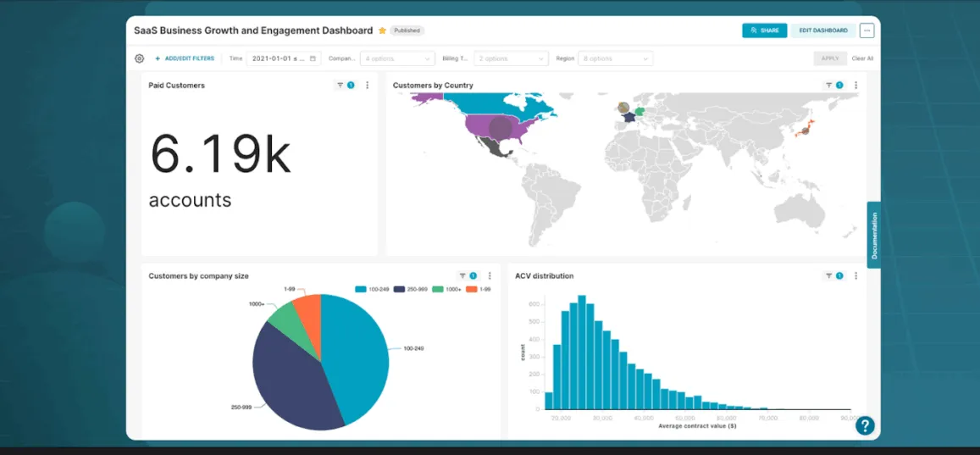Image resolution: width=980 pixels, height=455 pixels.
Task: Open the Documentation side tab
Action: click(874, 235)
